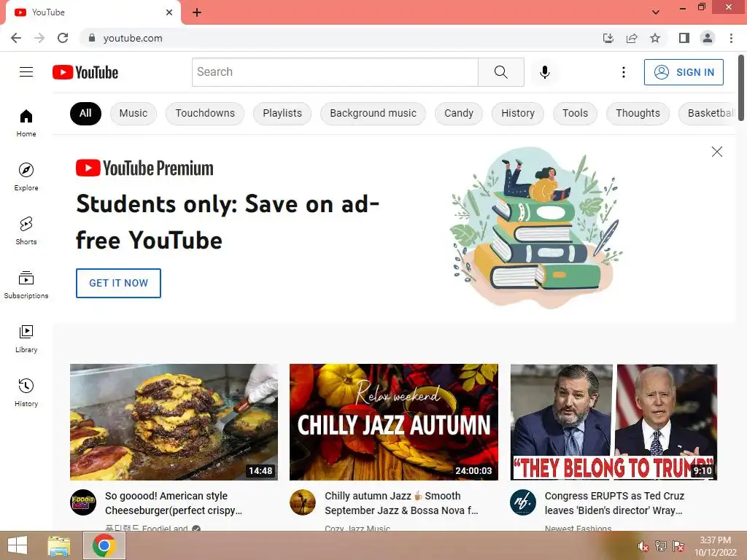The image size is (747, 560).
Task: Click the network tray icon
Action: tap(661, 545)
